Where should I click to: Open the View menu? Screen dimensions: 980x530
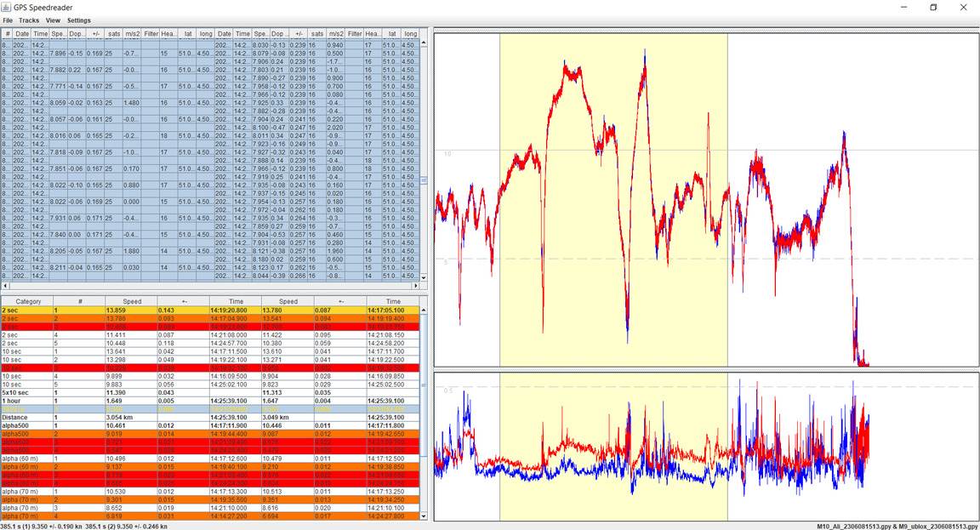[53, 20]
